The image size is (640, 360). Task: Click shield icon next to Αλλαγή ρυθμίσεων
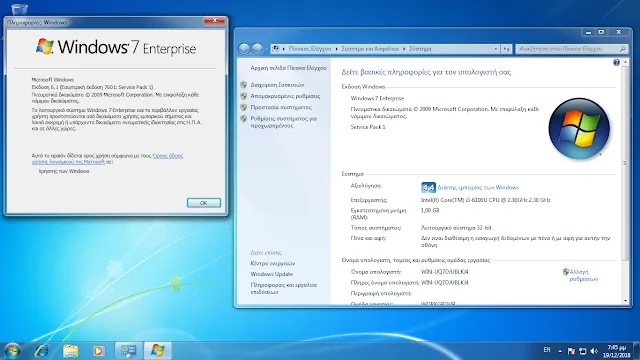[566, 272]
